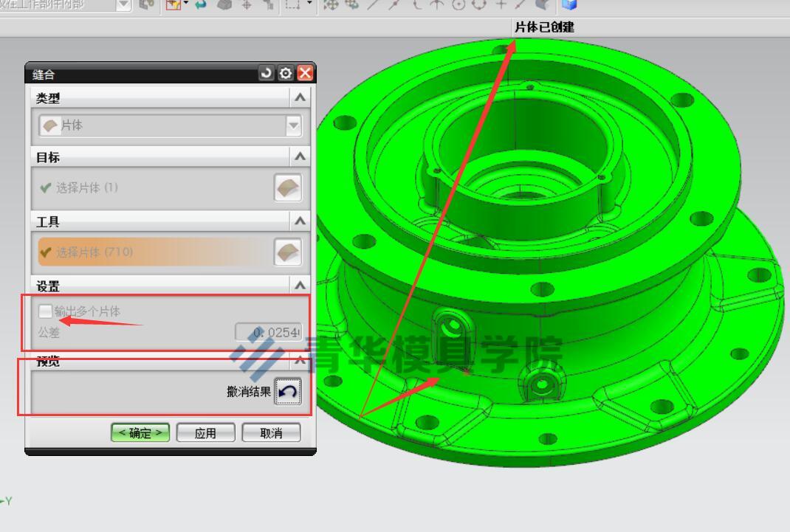The height and width of the screenshot is (532, 790).
Task: Confirm with the 确定 button
Action: 140,433
